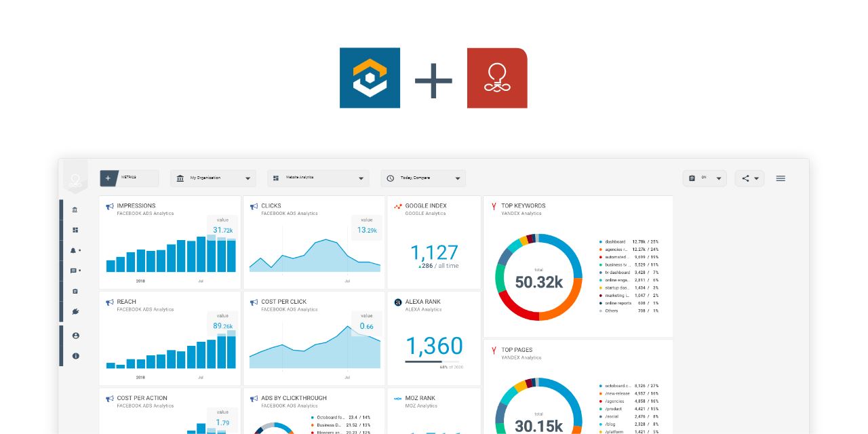The width and height of the screenshot is (868, 434).
Task: Click the peak of the Clicks area chart
Action: click(327, 240)
